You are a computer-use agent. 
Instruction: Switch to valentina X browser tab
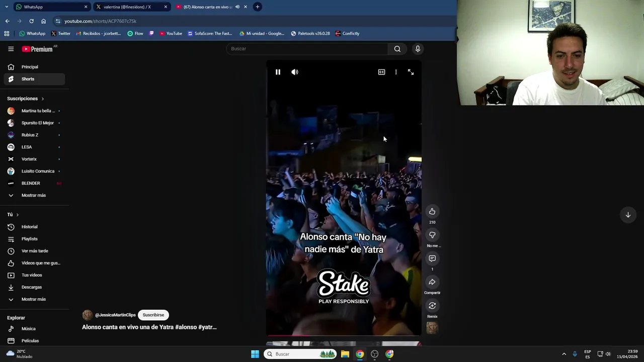coord(131,7)
